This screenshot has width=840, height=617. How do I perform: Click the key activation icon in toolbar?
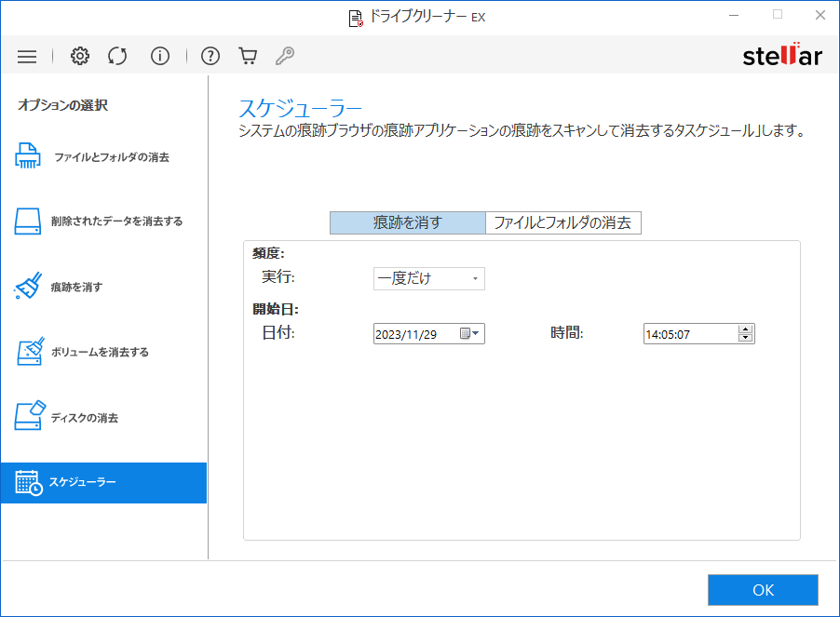(x=284, y=56)
